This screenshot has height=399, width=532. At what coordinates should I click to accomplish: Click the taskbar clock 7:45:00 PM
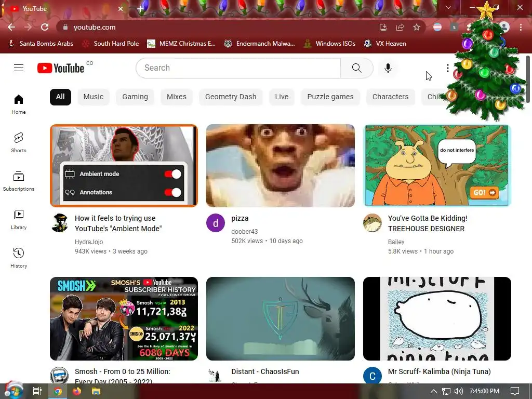[484, 391]
